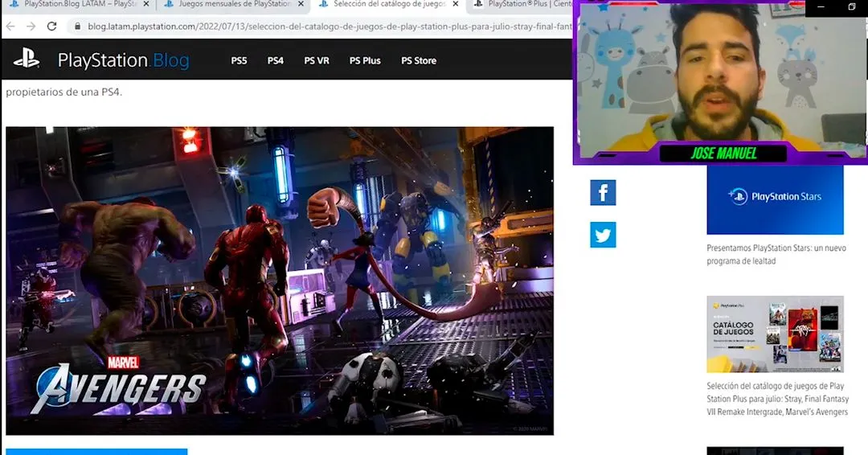Image resolution: width=868 pixels, height=455 pixels.
Task: Click the Jose Manuel webcam overlay
Action: (720, 83)
